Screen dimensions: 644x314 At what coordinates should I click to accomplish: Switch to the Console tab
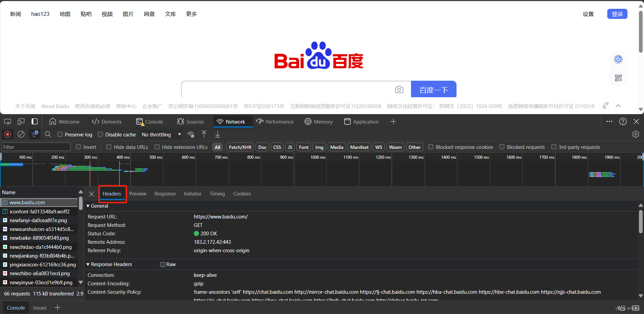tap(150, 122)
